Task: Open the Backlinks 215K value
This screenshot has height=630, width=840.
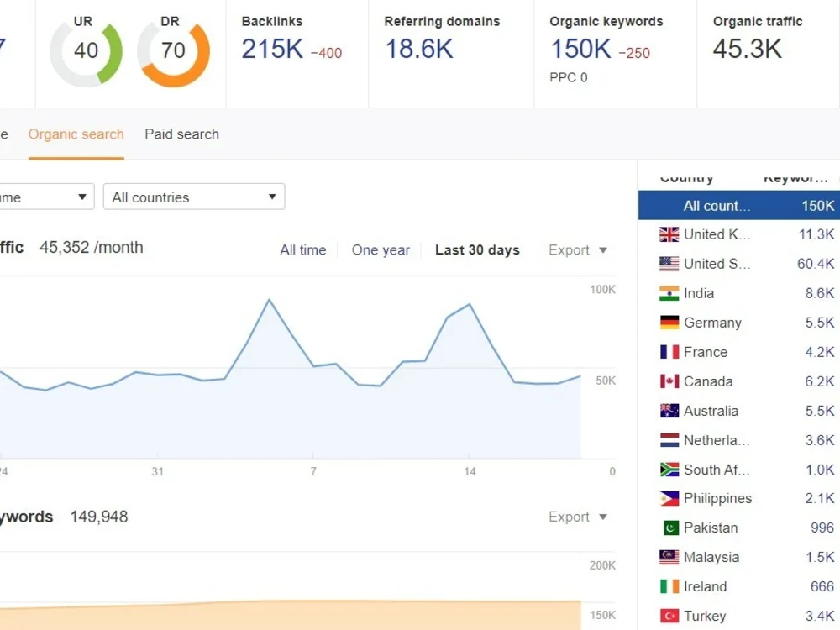Action: tap(272, 50)
